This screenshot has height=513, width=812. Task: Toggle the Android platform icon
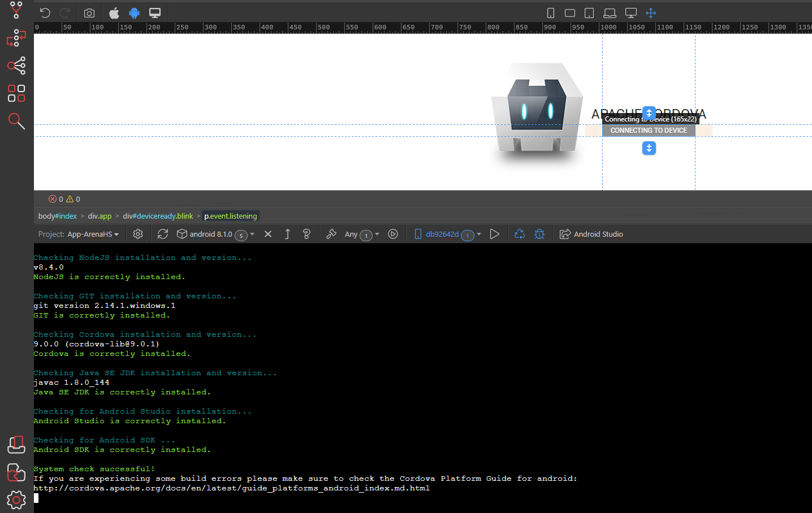point(134,13)
